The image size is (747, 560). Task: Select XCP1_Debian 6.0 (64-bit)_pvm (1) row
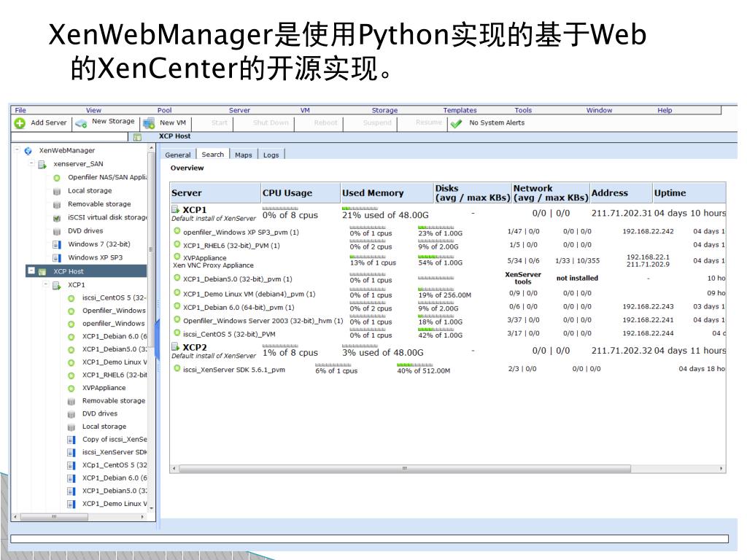click(x=448, y=307)
